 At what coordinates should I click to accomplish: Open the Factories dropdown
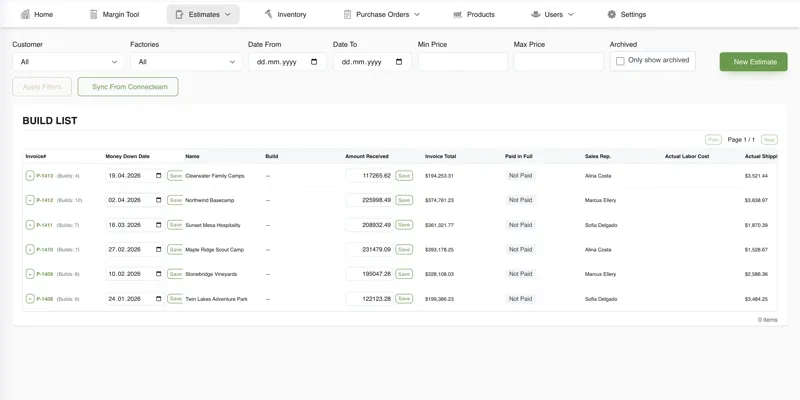click(x=186, y=62)
